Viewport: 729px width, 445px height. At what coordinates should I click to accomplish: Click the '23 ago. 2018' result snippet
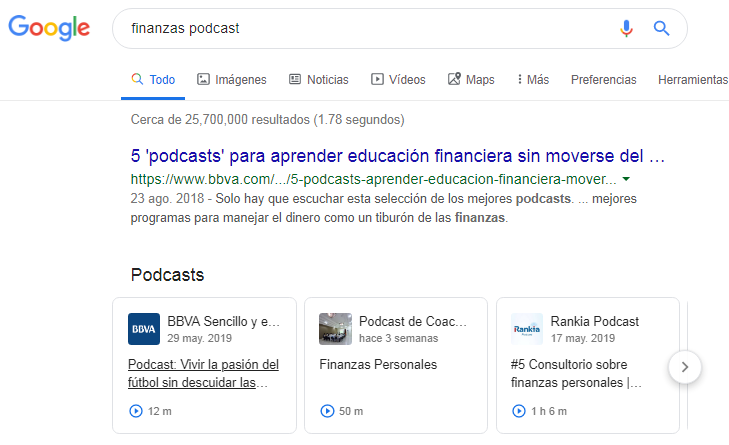tap(384, 208)
